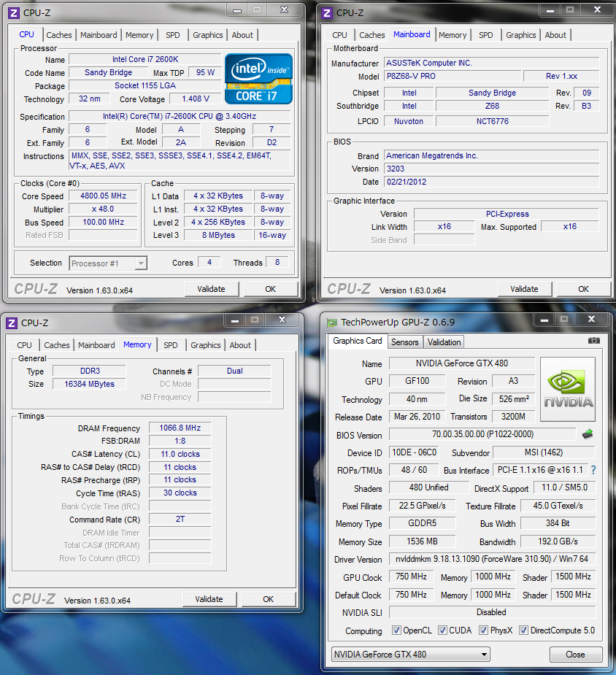Click Validate in the CPU tab window
This screenshot has height=675, width=616.
click(x=212, y=289)
